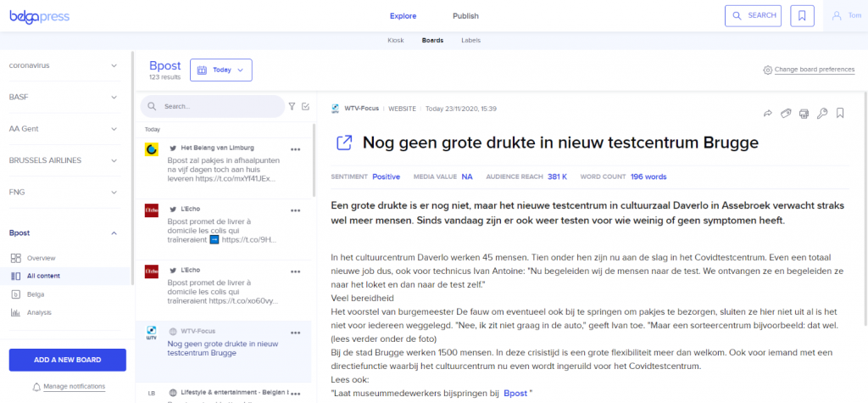Expand the BASF board
Screen dimensions: 868x403
114,97
